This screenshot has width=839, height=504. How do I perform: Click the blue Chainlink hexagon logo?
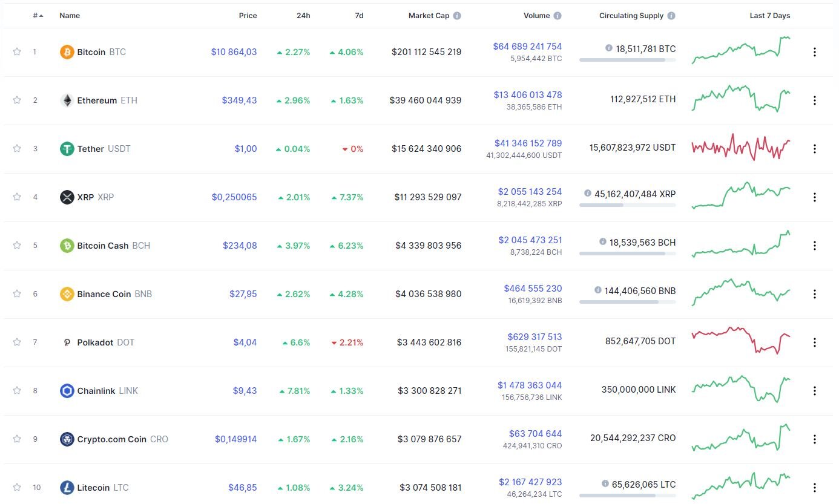(67, 391)
